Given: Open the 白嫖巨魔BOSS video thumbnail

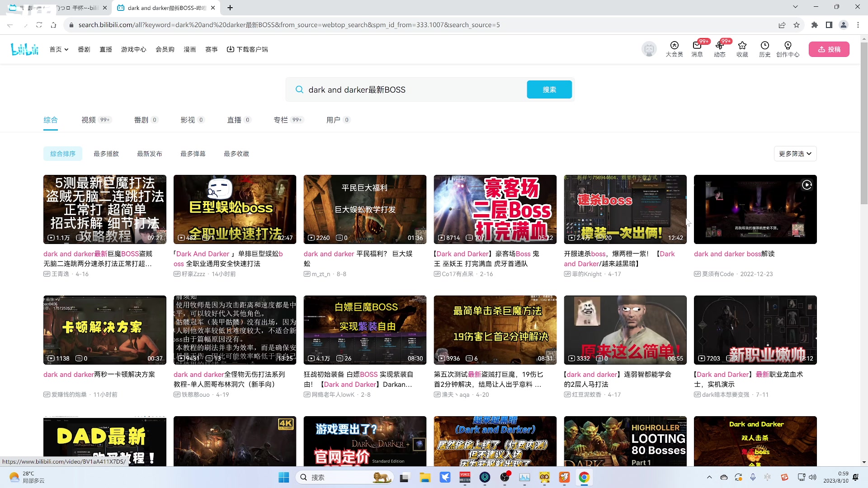Looking at the screenshot, I should pyautogui.click(x=365, y=330).
